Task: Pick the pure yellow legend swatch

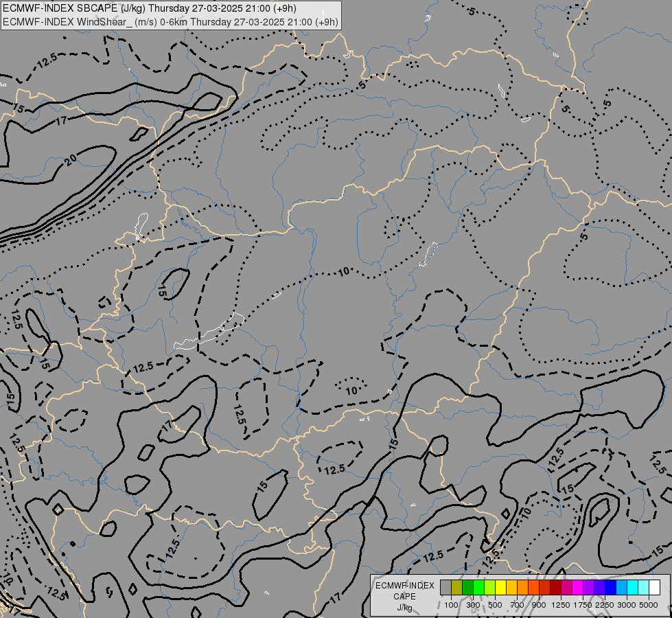Action: pos(500,587)
